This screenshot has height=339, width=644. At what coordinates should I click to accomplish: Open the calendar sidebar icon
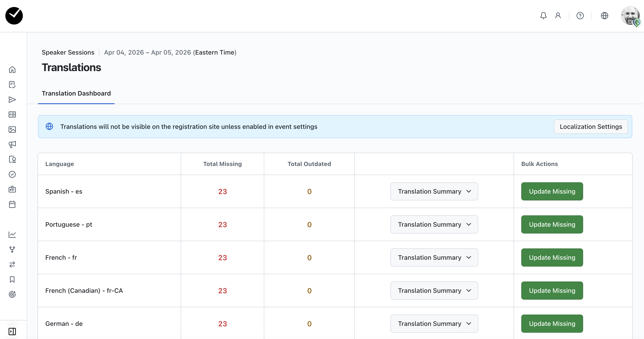click(x=12, y=204)
